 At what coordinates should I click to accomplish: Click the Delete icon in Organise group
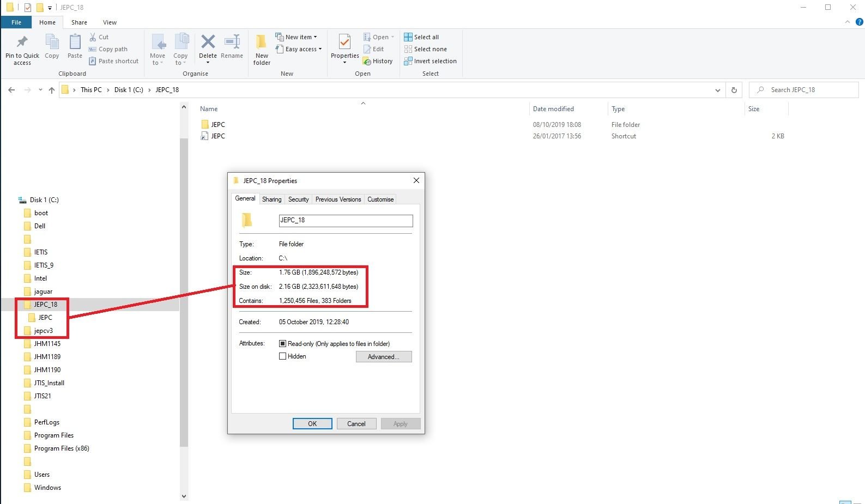208,42
